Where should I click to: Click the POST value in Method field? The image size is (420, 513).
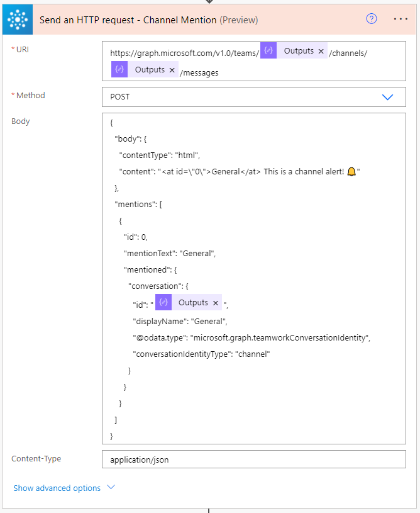(x=120, y=97)
